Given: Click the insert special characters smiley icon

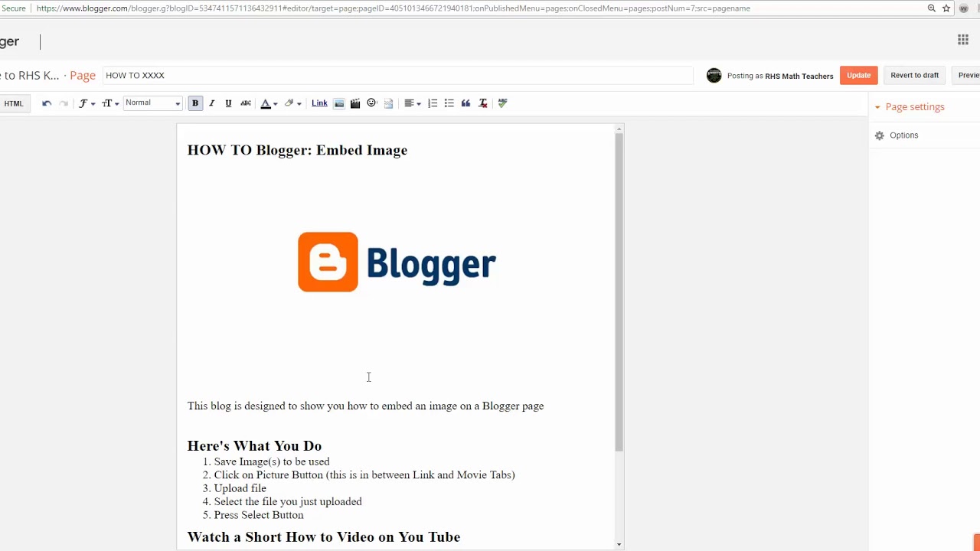Looking at the screenshot, I should (372, 103).
